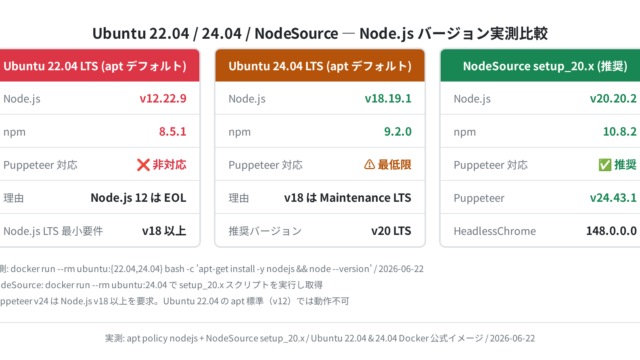Click the npm 10.8.2 version value
The width and height of the screenshot is (640, 360).
pyautogui.click(x=620, y=131)
